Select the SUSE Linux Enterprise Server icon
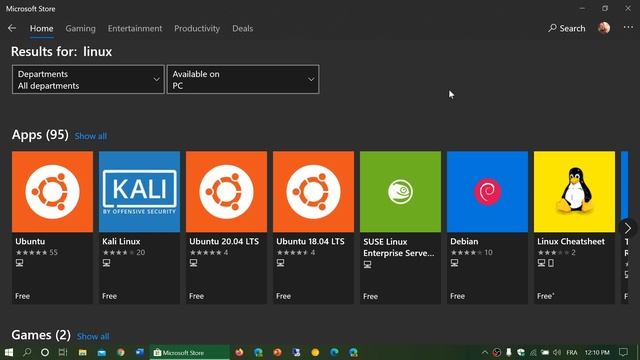640x360 pixels. [x=400, y=191]
